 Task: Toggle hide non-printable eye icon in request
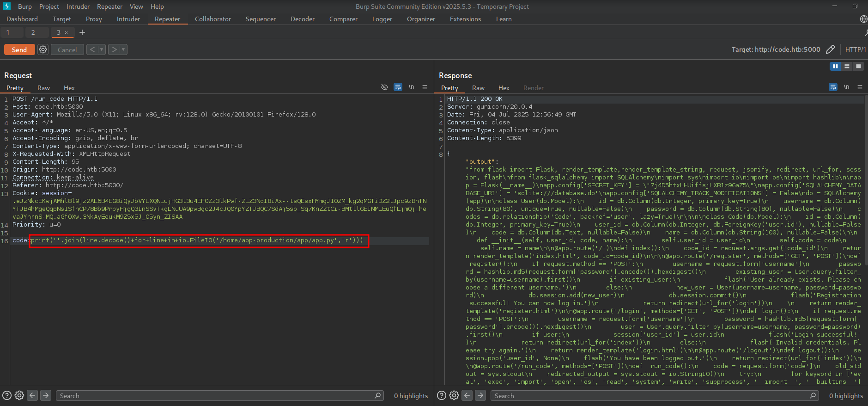click(x=384, y=87)
